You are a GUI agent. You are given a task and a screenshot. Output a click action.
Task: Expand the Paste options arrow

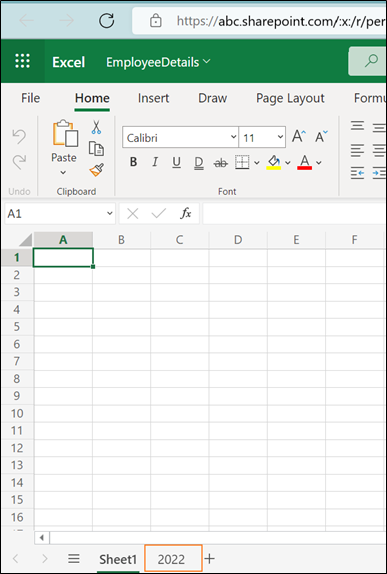[63, 172]
